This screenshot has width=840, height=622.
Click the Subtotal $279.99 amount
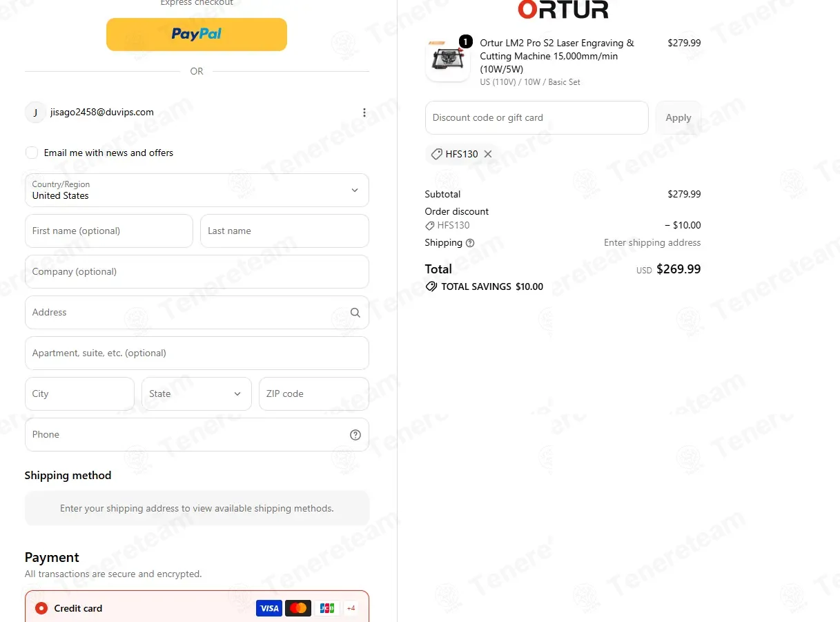tap(684, 194)
